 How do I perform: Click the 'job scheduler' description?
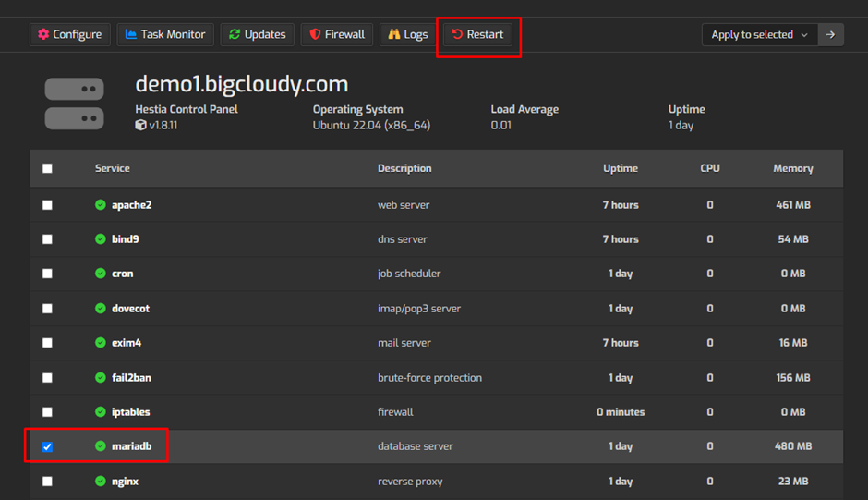409,274
